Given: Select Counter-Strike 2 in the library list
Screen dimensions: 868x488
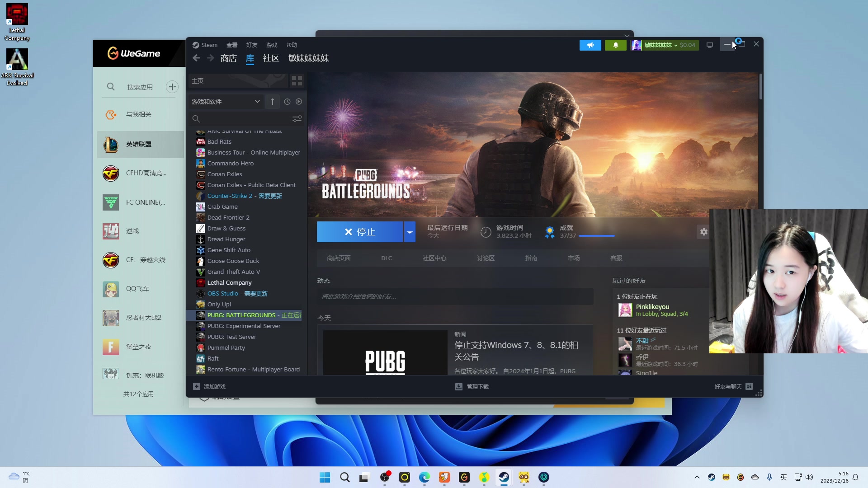Looking at the screenshot, I should tap(245, 196).
